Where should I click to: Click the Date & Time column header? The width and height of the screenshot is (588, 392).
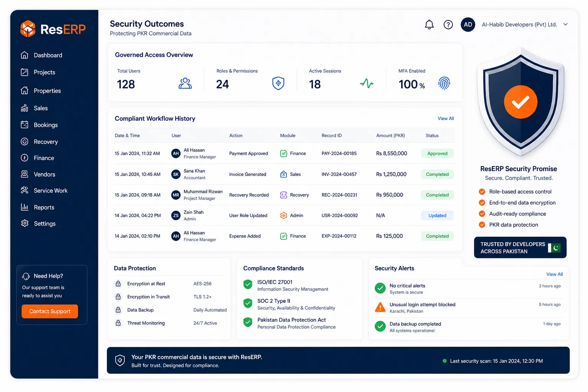127,136
